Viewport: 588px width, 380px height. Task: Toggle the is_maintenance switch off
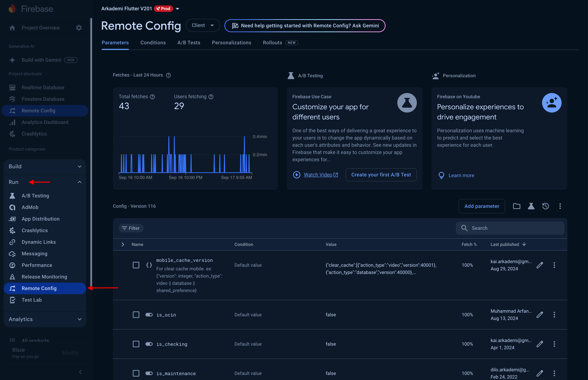[x=149, y=373]
